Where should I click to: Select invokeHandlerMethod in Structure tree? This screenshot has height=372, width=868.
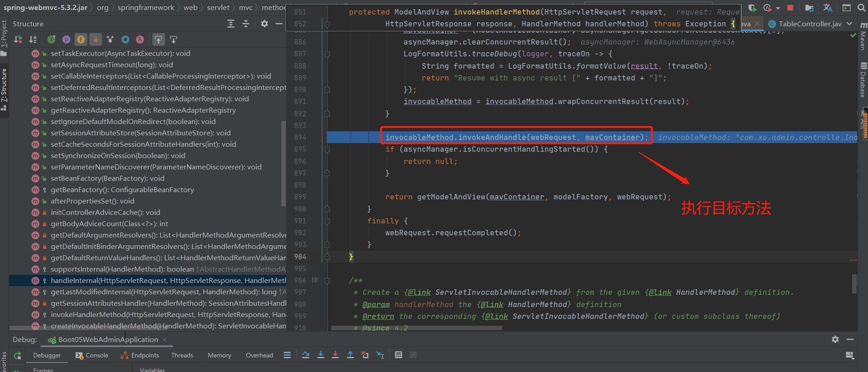point(148,315)
